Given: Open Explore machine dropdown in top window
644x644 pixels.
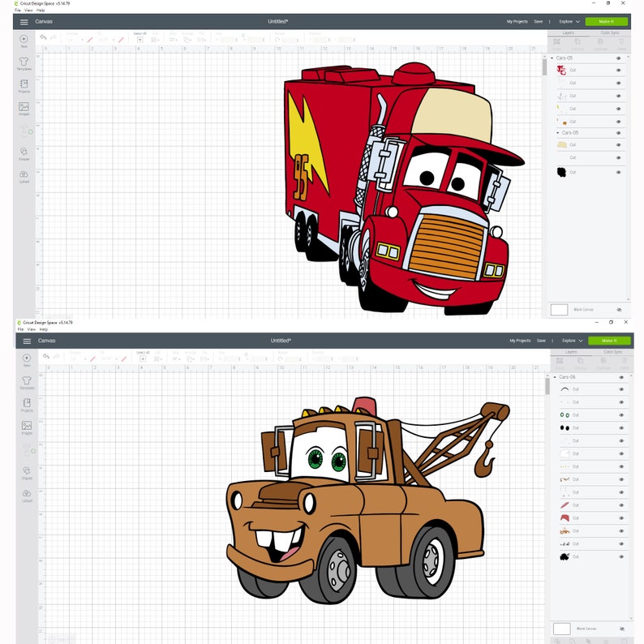Looking at the screenshot, I should click(x=569, y=22).
